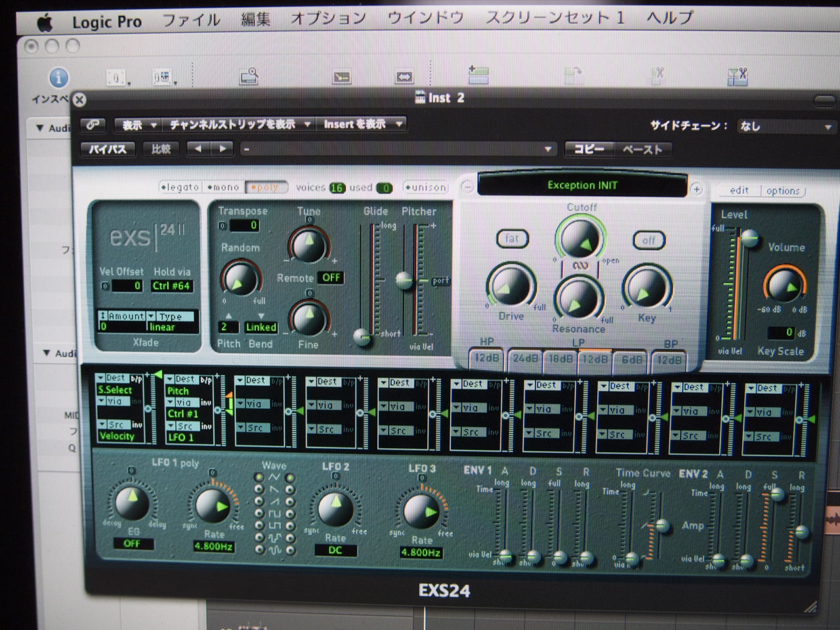Select LP 18dB filter mode
Screen dimensions: 840x630
point(560,359)
